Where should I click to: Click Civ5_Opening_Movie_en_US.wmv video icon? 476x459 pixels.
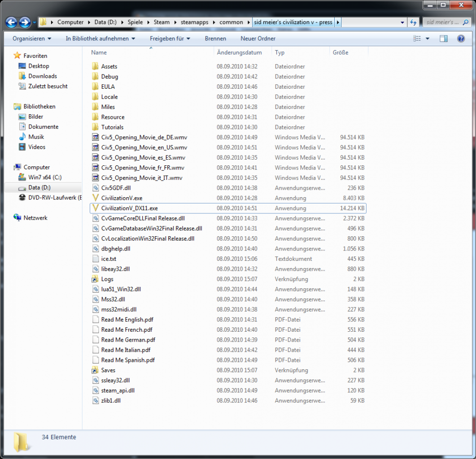[x=95, y=147]
